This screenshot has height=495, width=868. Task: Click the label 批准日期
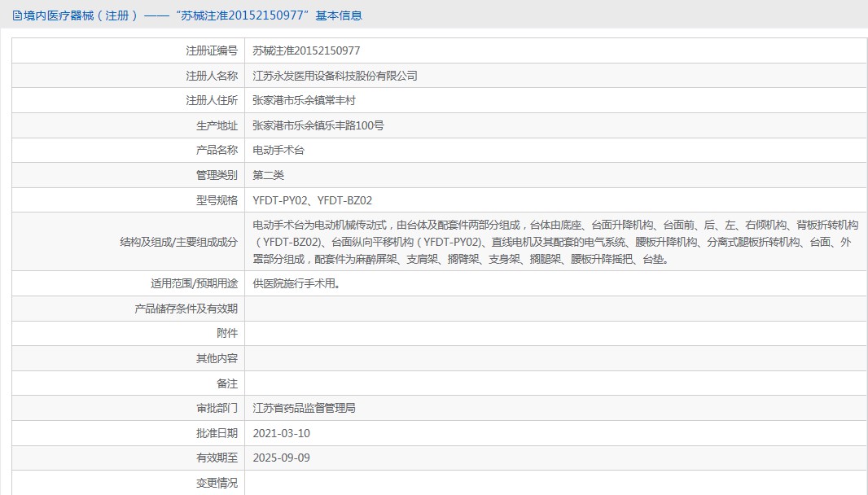217,433
